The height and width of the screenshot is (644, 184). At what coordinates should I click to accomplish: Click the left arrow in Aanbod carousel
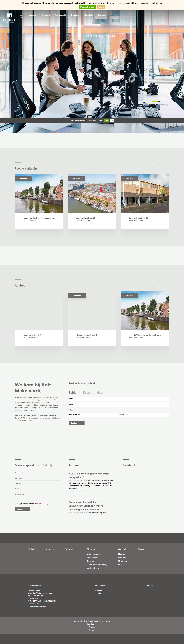point(159,282)
